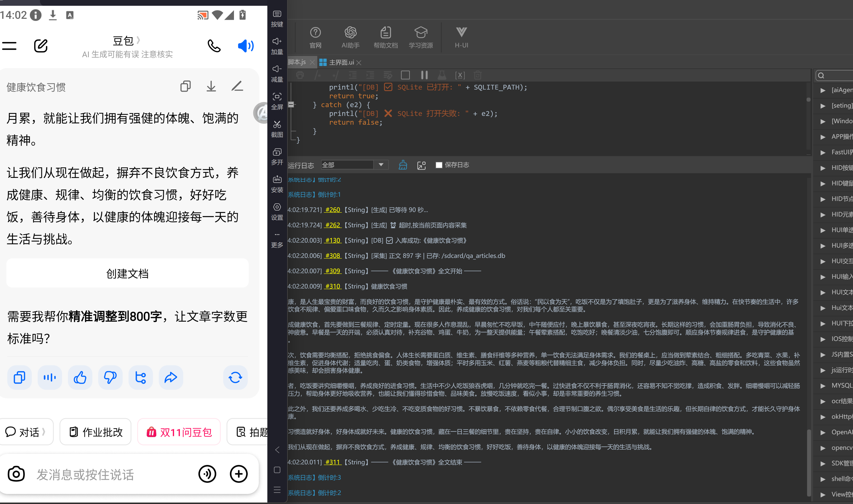Copy the 健康饮食习惯 document
Screen dimensions: 853x504
(x=186, y=86)
